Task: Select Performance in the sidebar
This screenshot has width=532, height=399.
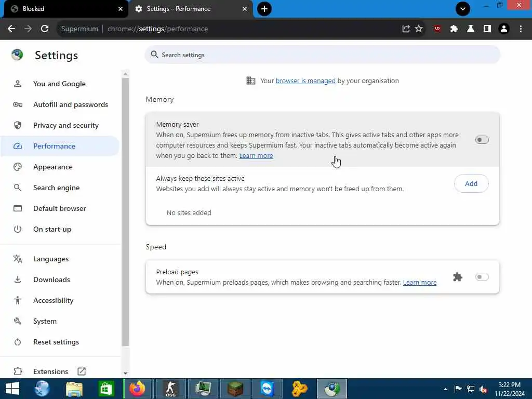Action: click(x=60, y=146)
